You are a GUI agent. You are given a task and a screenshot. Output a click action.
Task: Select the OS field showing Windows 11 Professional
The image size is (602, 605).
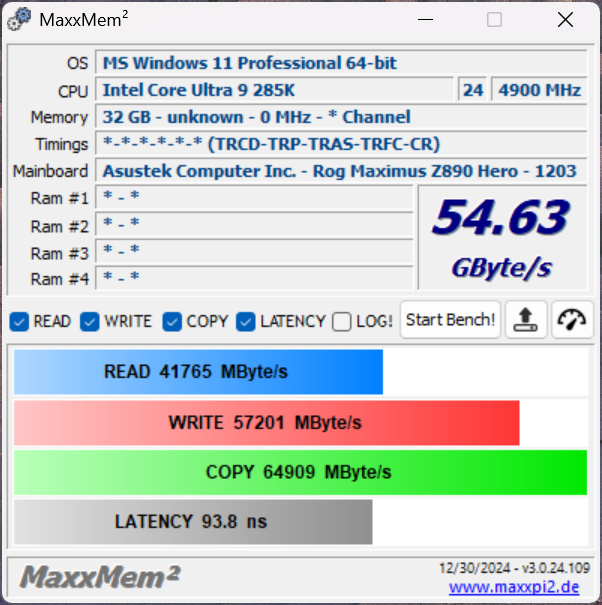342,63
